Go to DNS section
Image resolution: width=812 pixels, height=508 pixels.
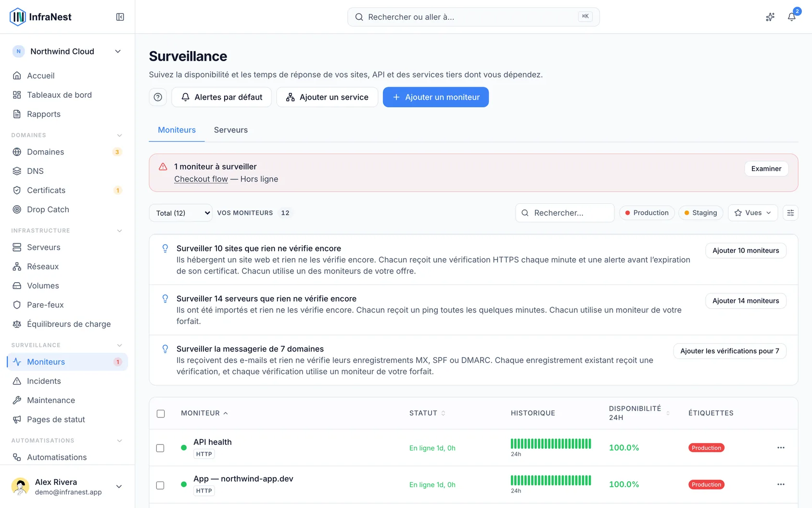pos(67,171)
